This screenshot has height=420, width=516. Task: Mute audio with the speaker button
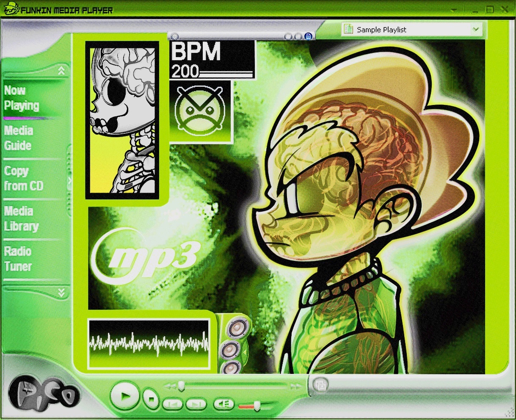[x=224, y=404]
